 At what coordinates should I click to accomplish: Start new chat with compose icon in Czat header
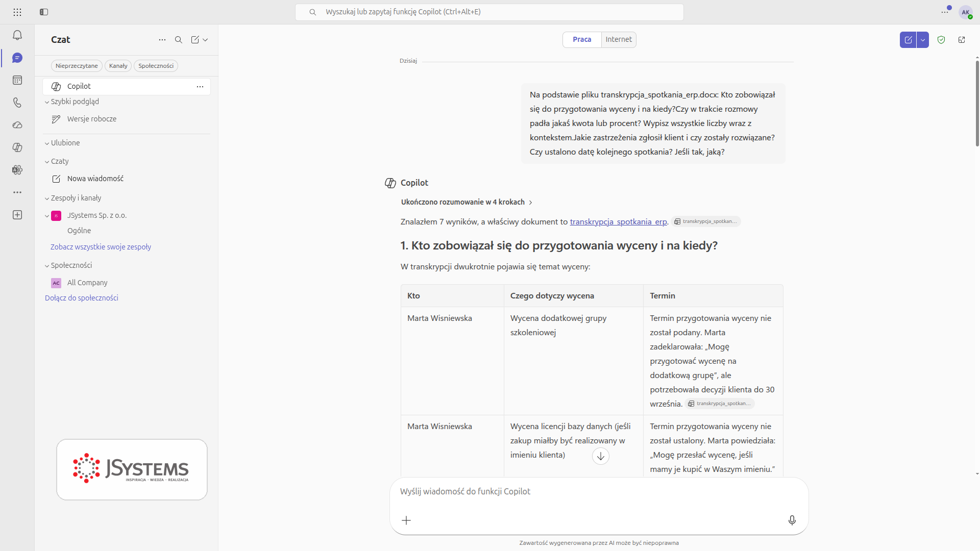[x=195, y=40]
